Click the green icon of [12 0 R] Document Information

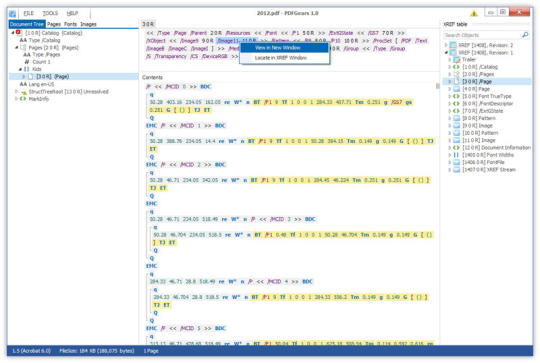point(457,147)
